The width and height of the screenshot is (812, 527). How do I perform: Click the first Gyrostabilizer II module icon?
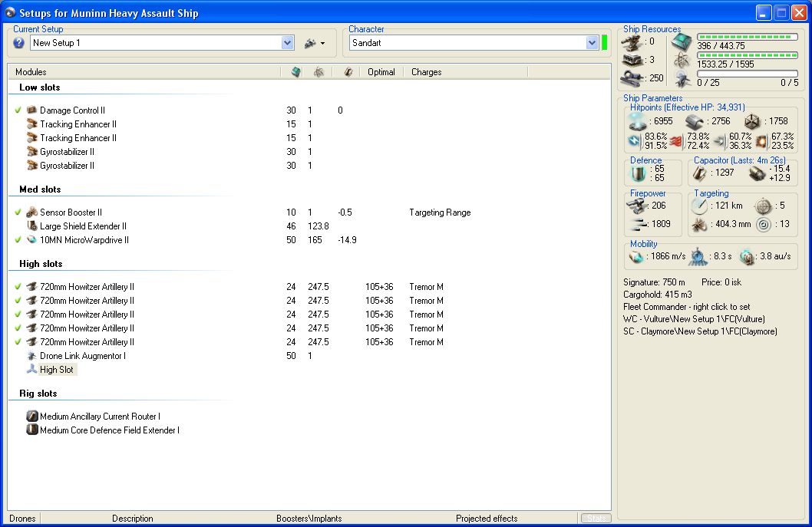tap(31, 152)
